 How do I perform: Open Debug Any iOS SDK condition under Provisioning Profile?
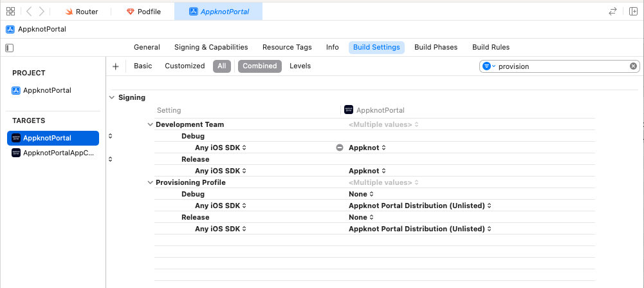pyautogui.click(x=221, y=206)
